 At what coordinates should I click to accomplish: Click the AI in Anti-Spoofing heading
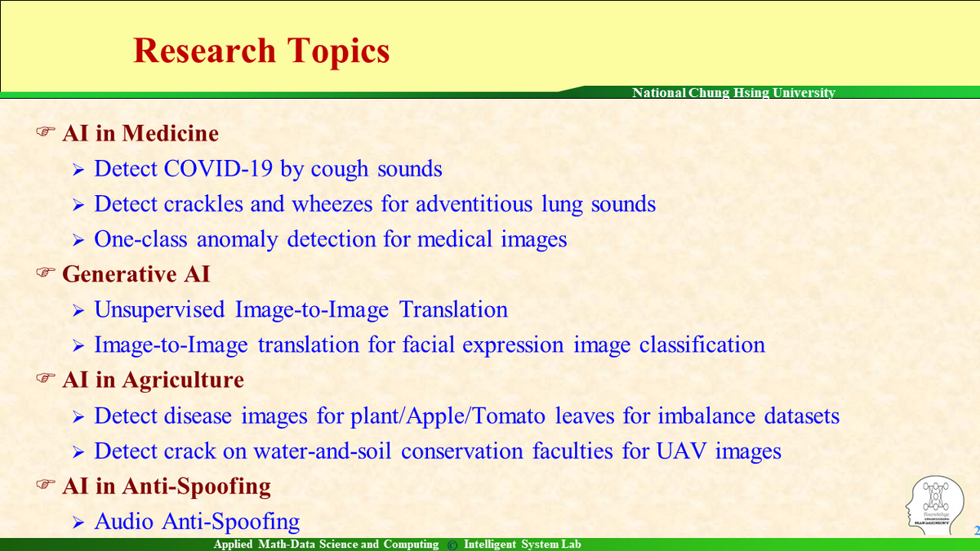(x=167, y=487)
